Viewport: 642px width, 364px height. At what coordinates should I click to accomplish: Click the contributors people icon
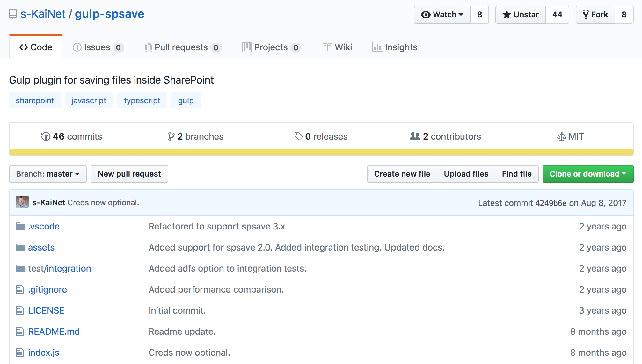(x=415, y=136)
